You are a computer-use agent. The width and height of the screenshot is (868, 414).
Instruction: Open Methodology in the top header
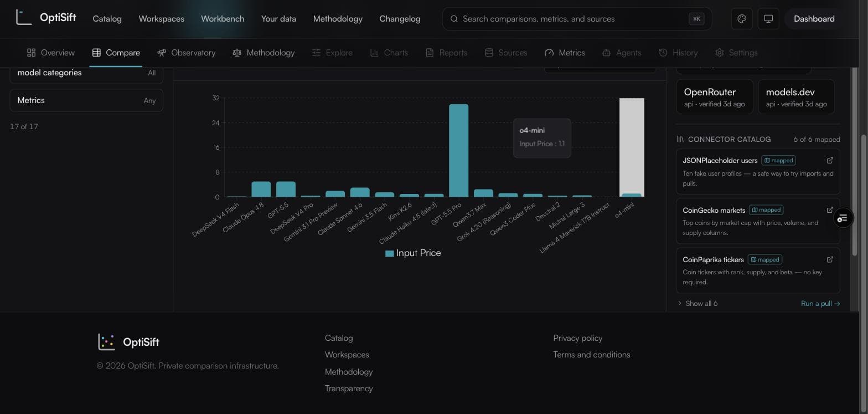click(338, 19)
